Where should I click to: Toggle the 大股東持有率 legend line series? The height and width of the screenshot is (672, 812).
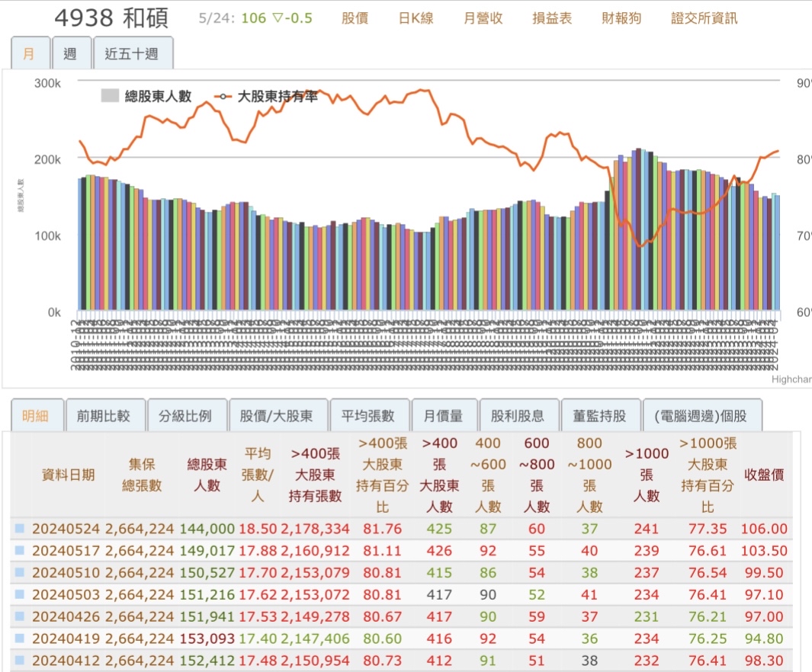tap(266, 97)
